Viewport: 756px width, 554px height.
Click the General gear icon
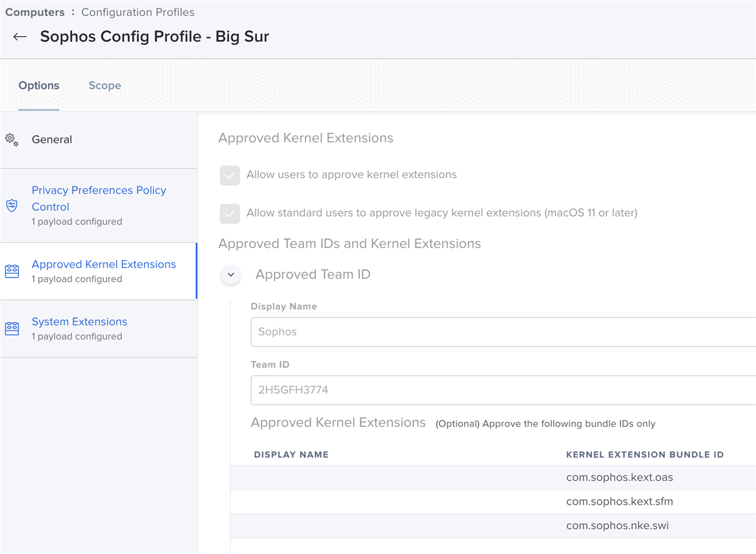pyautogui.click(x=12, y=140)
